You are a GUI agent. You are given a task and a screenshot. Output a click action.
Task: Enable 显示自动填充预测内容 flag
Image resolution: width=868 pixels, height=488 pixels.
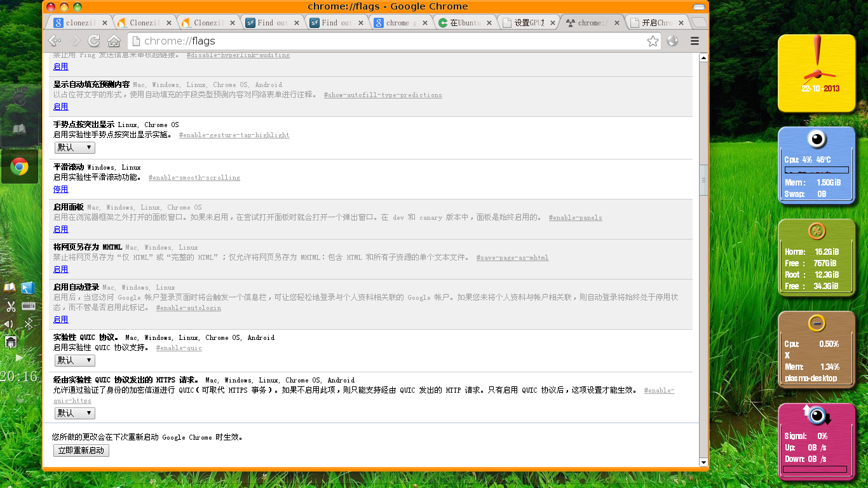coord(60,107)
